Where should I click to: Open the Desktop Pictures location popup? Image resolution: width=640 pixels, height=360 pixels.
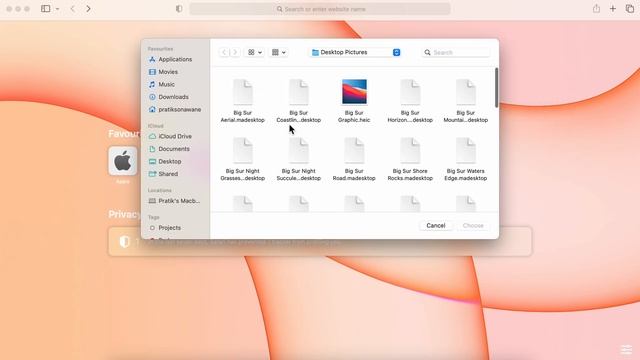(355, 52)
